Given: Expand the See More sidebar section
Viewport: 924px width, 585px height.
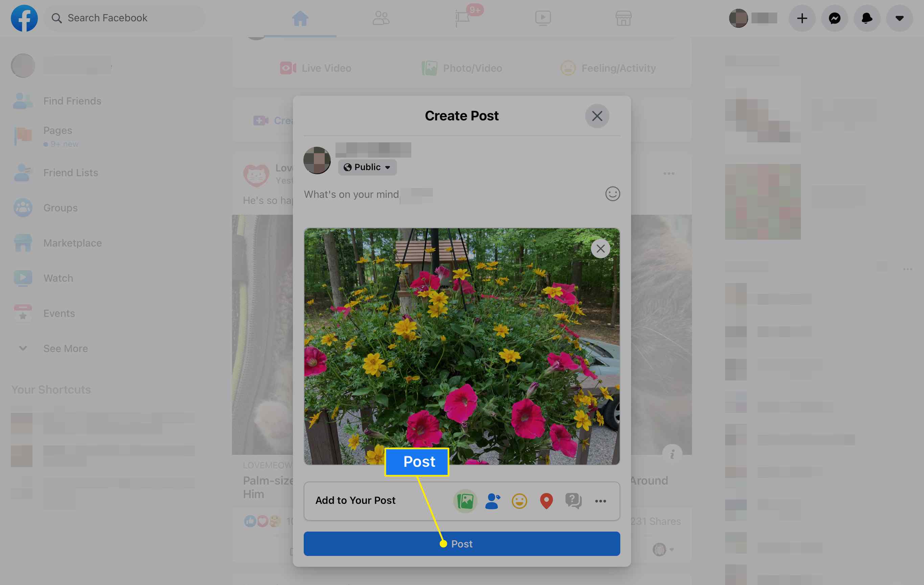Looking at the screenshot, I should click(x=65, y=349).
